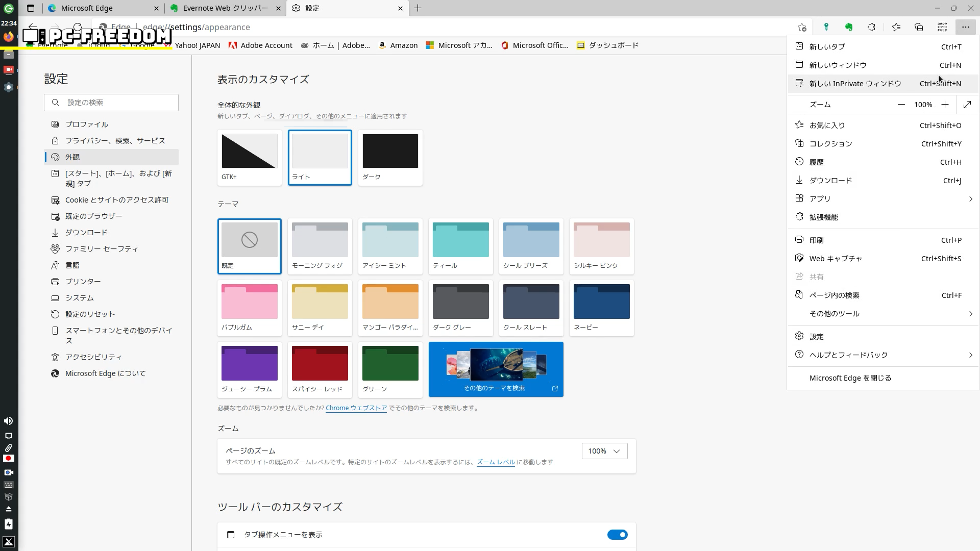Turn off the tab actions menu toggle
Screen dimensions: 980x551
click(x=617, y=535)
